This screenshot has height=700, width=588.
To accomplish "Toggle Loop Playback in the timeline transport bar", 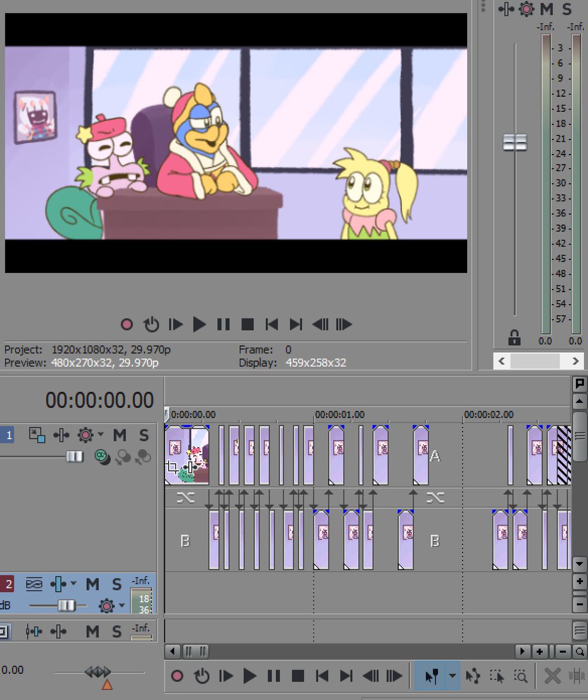I will (x=202, y=676).
